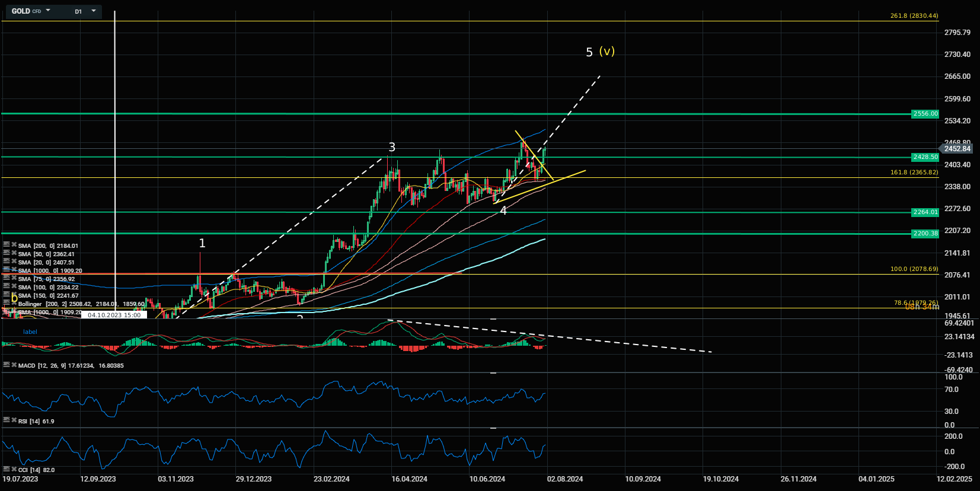This screenshot has width=980, height=491.
Task: Remove the RSI indicator panel
Action: [x=14, y=420]
